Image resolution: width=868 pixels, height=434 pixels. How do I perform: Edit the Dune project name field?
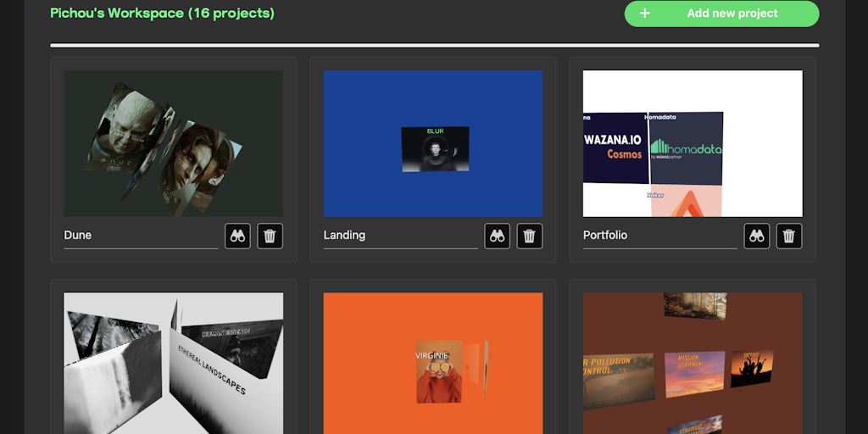coord(142,236)
